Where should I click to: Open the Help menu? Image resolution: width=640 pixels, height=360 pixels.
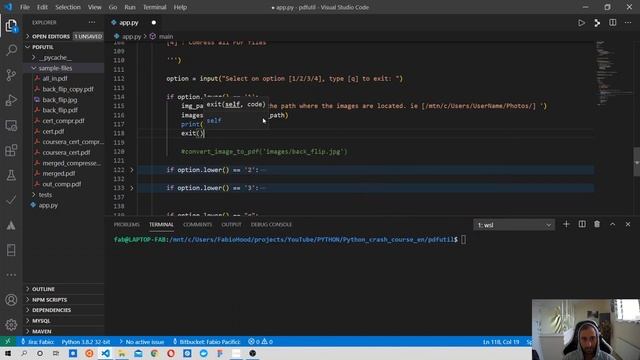tap(180, 7)
